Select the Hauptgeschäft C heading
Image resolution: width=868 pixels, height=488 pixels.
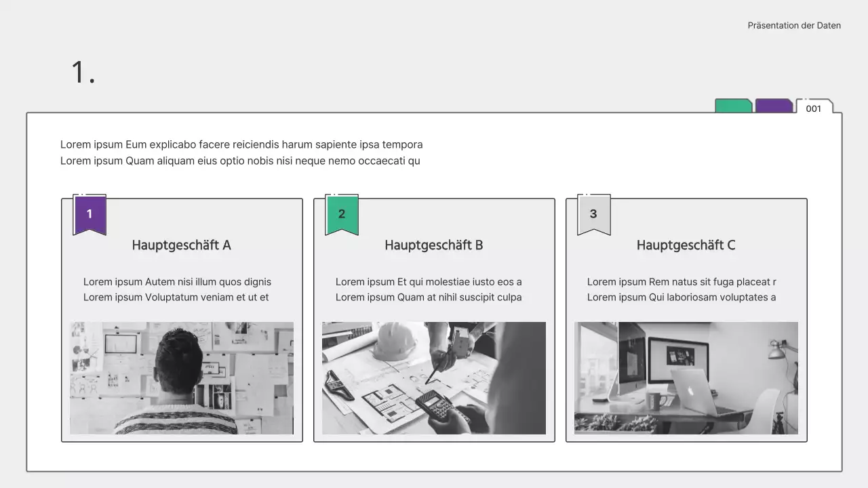click(686, 245)
